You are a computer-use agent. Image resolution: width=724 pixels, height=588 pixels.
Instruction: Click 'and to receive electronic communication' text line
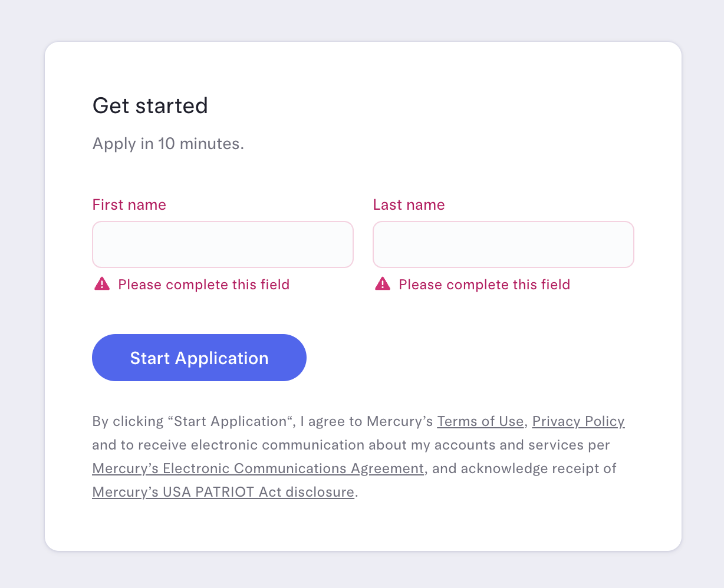(x=351, y=445)
